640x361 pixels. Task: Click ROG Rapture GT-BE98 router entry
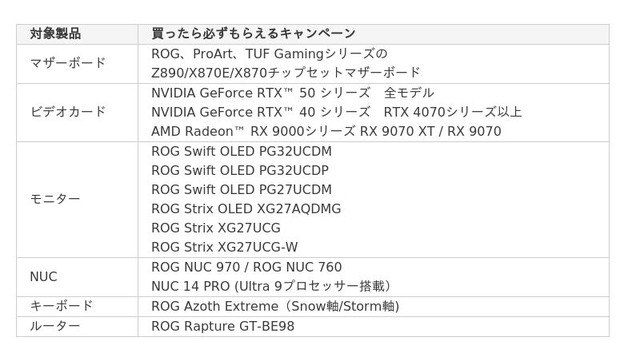click(x=223, y=326)
